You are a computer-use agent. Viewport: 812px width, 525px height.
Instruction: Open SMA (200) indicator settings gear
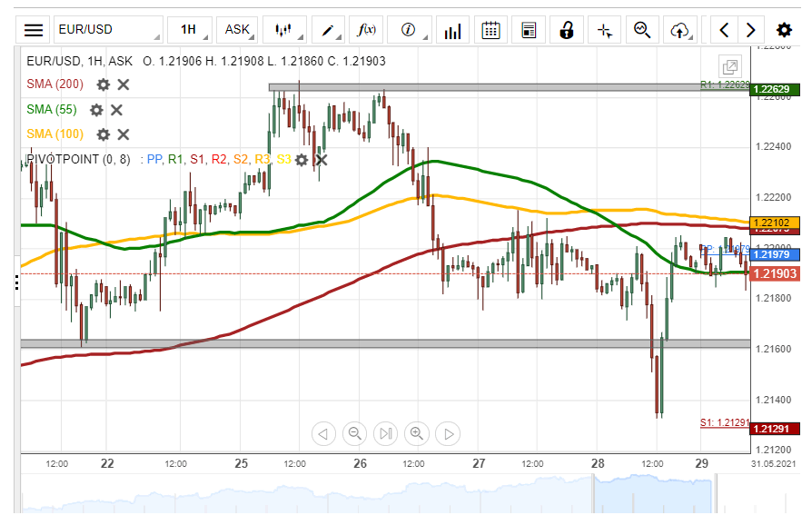[x=104, y=84]
